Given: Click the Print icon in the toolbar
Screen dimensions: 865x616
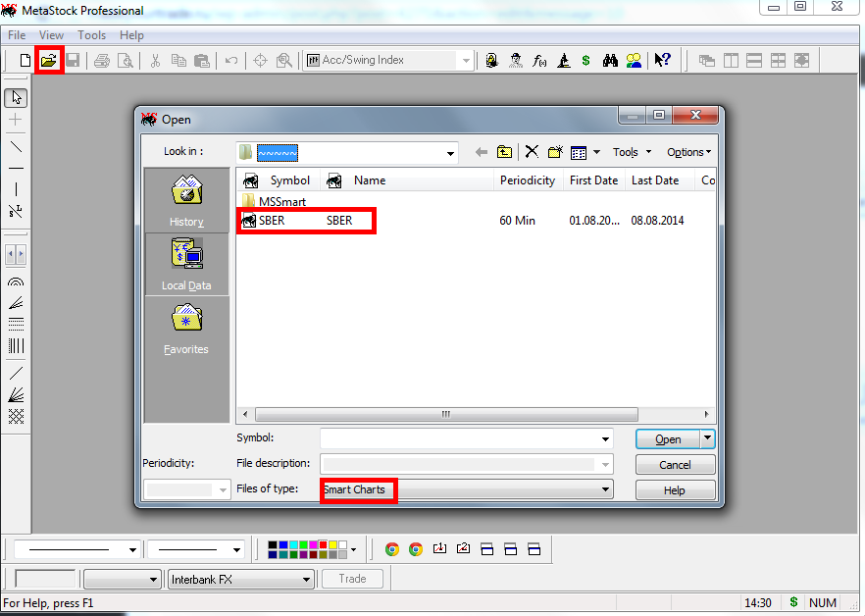Looking at the screenshot, I should pyautogui.click(x=102, y=60).
